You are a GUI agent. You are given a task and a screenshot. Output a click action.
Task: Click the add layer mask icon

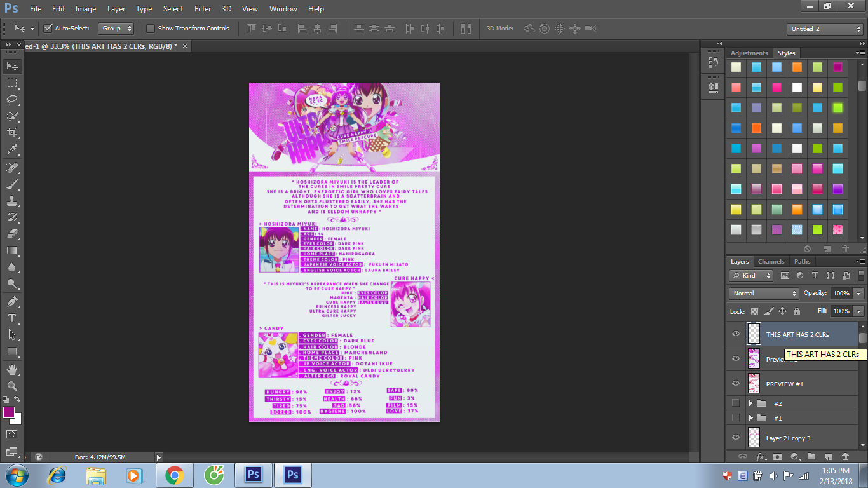point(777,457)
